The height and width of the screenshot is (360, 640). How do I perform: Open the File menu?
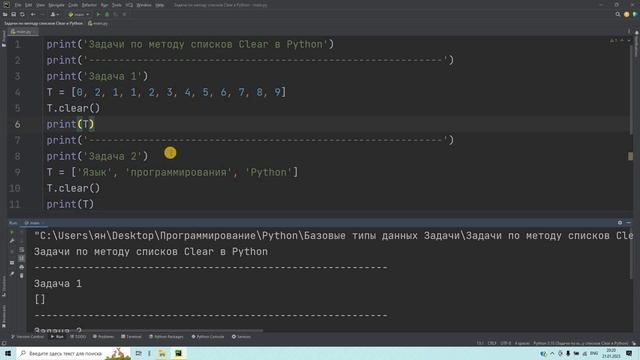pyautogui.click(x=18, y=5)
